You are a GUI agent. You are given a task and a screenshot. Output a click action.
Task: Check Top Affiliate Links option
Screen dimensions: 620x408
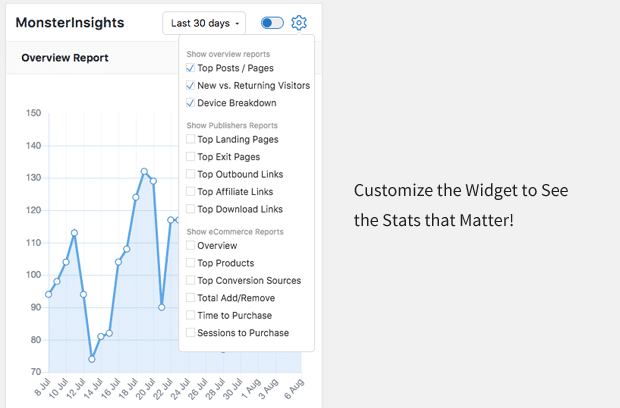(x=190, y=191)
